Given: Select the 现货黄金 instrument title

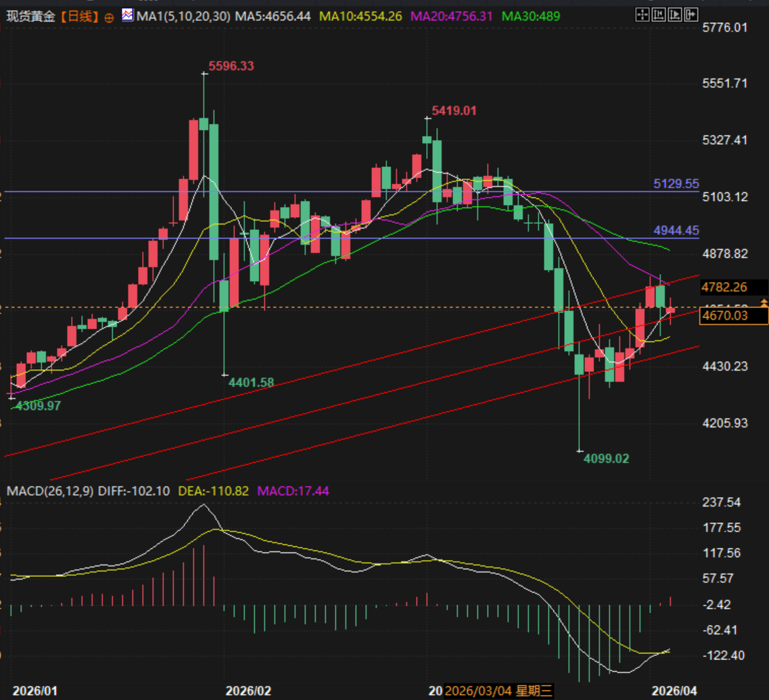Looking at the screenshot, I should (30, 16).
